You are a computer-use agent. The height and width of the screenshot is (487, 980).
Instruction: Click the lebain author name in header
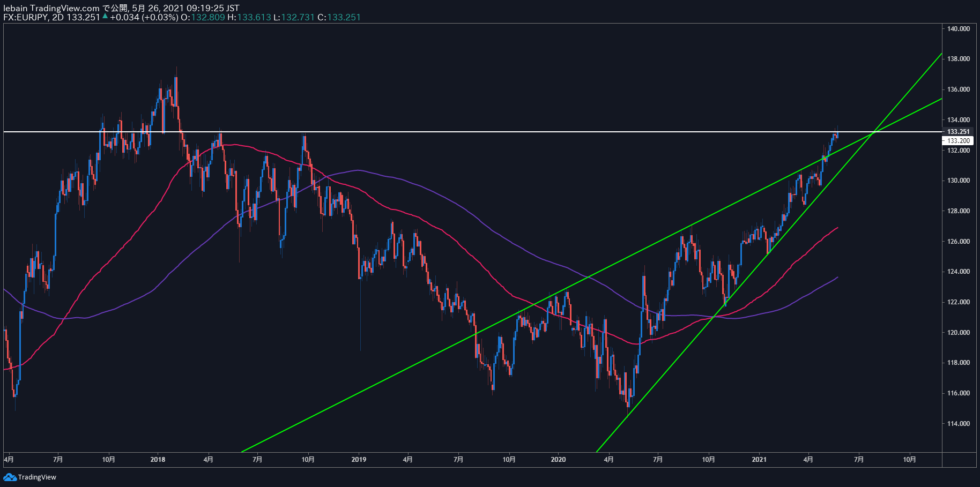click(x=15, y=8)
